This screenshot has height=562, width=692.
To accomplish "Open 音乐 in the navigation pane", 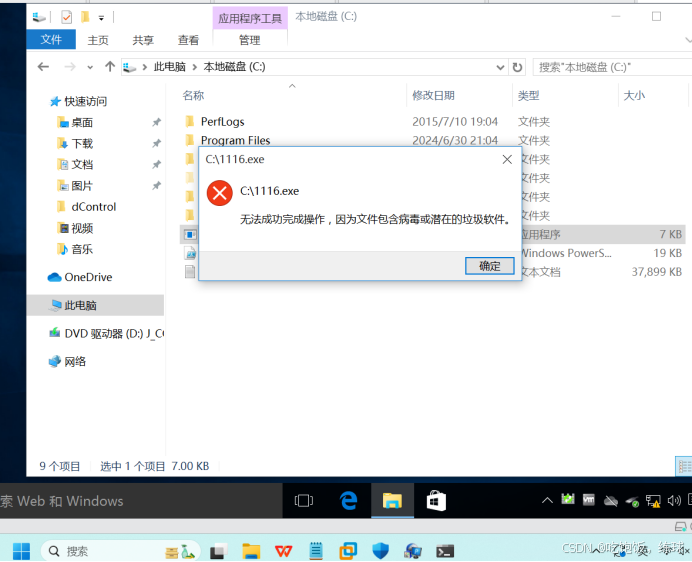I will click(x=82, y=249).
